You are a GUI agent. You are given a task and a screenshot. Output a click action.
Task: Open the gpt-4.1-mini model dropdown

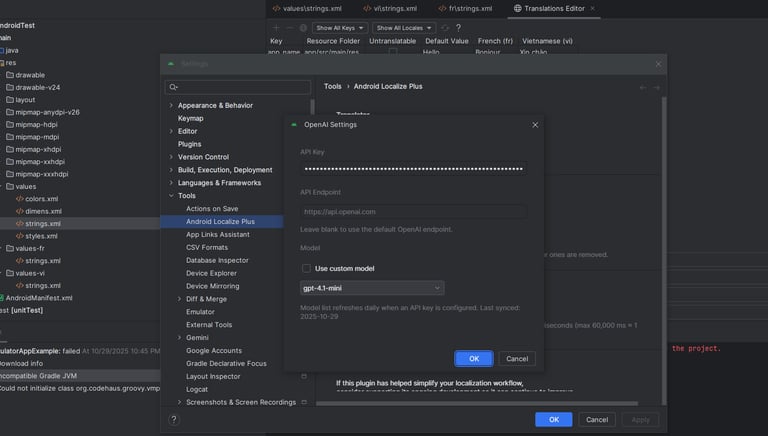372,288
